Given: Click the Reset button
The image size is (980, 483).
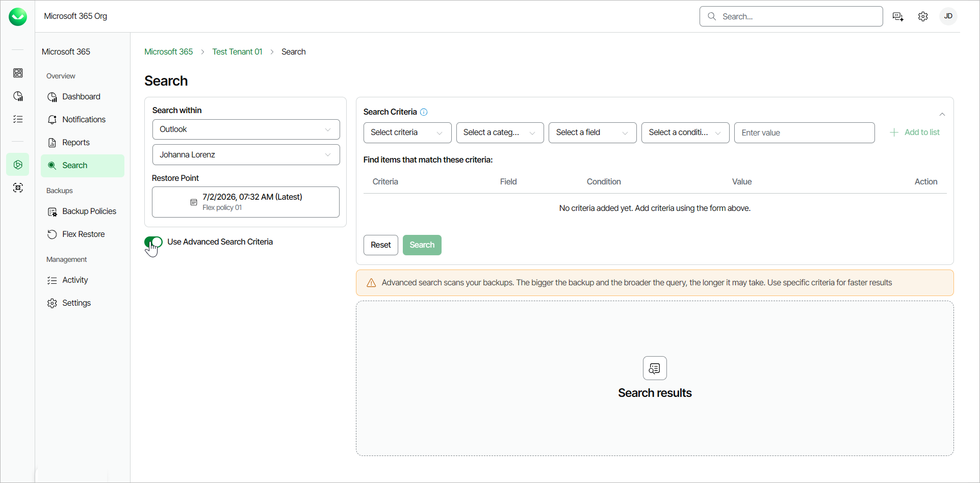Looking at the screenshot, I should pos(381,245).
